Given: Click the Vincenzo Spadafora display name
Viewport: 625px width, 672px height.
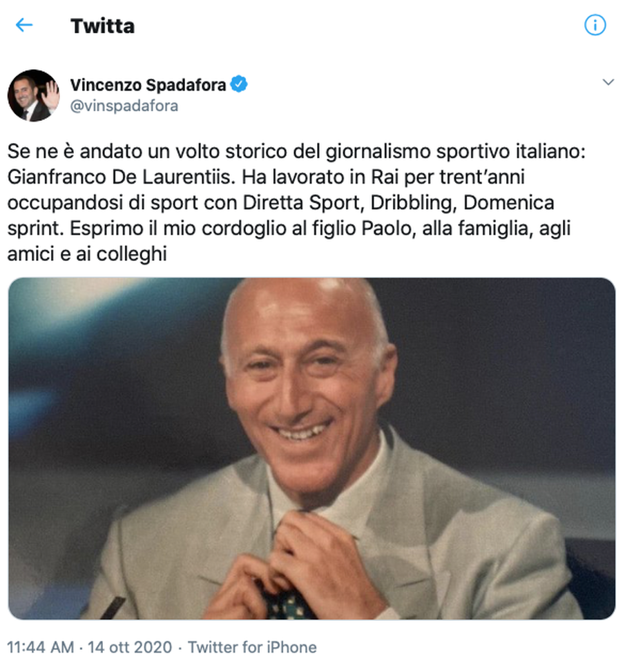Looking at the screenshot, I should pyautogui.click(x=149, y=84).
